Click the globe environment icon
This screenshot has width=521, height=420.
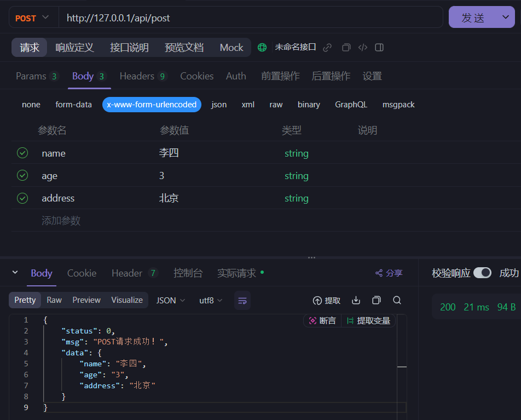point(262,48)
